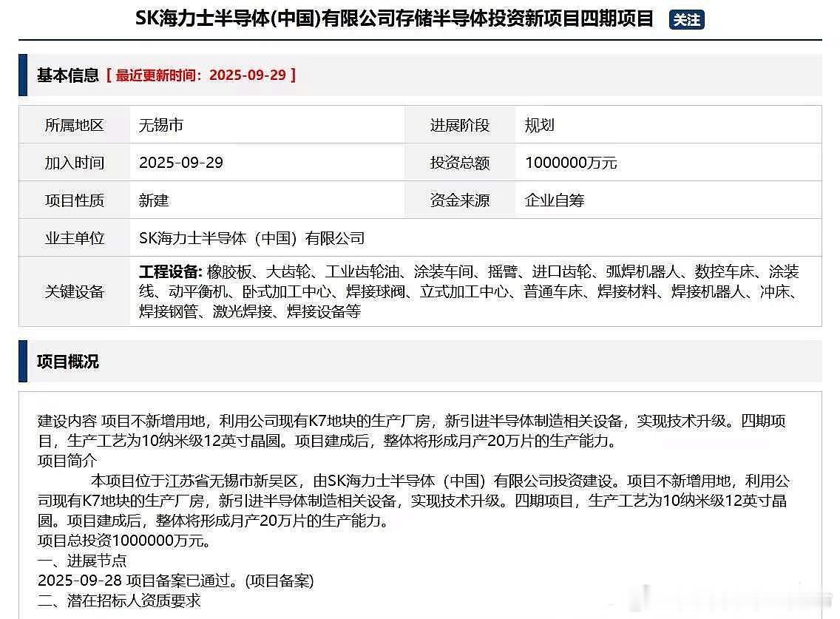Select the 加入时间 date 2025-09-29

181,163
